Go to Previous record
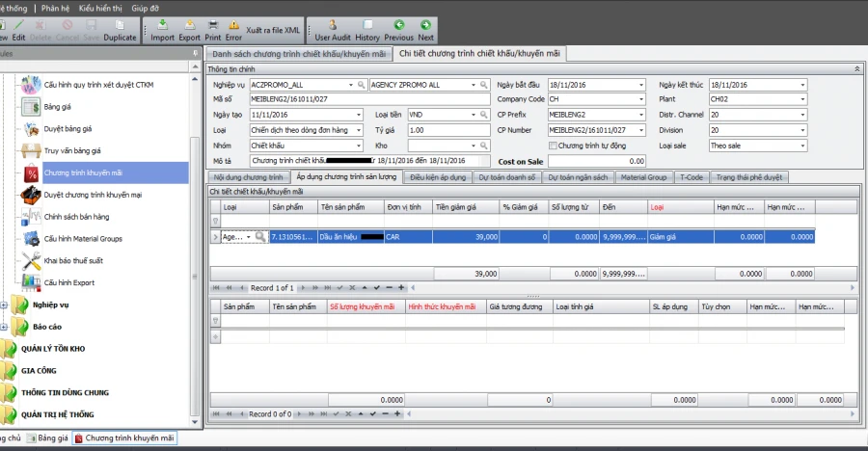This screenshot has height=451, width=868. tap(398, 31)
